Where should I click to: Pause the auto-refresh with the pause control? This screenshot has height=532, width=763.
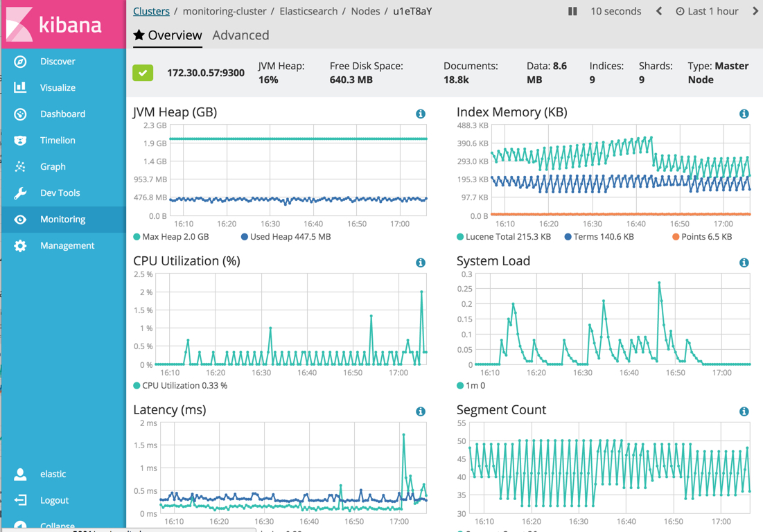coord(571,11)
